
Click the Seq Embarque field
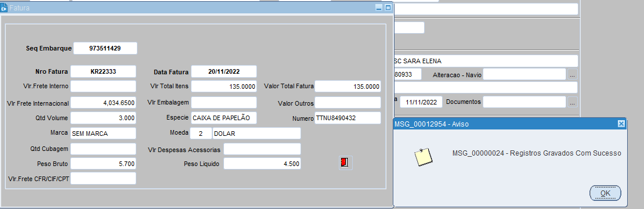[105, 48]
